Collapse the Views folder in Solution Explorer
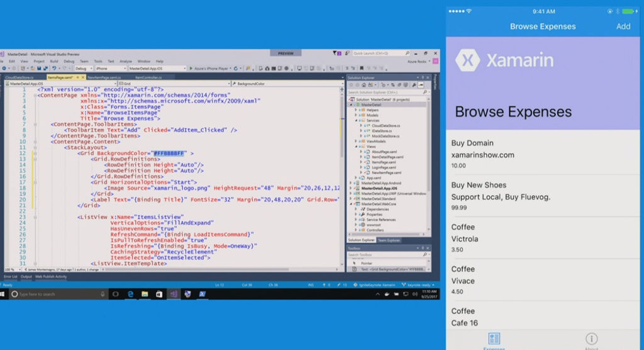The image size is (644, 350). coord(356,147)
